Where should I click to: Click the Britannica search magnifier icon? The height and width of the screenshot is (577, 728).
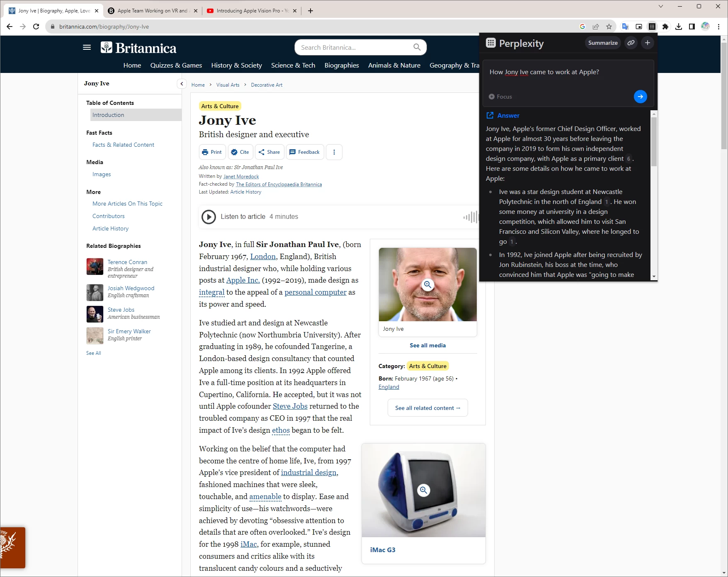[417, 47]
